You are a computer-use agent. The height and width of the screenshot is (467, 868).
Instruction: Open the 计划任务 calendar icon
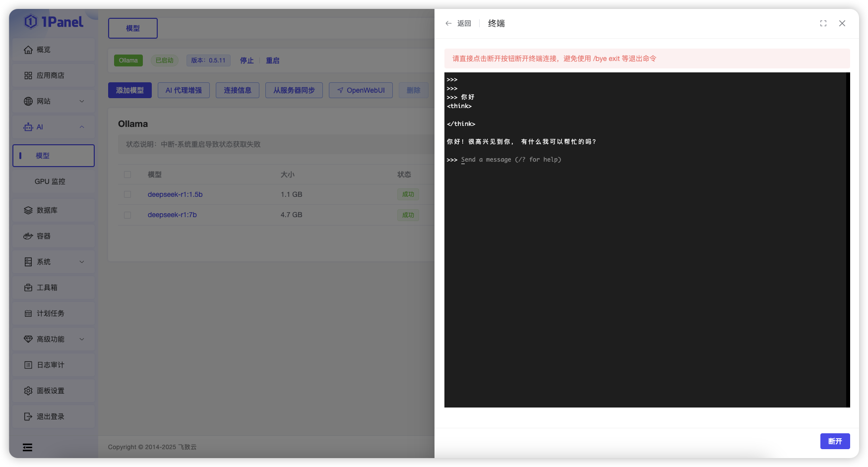coord(28,313)
